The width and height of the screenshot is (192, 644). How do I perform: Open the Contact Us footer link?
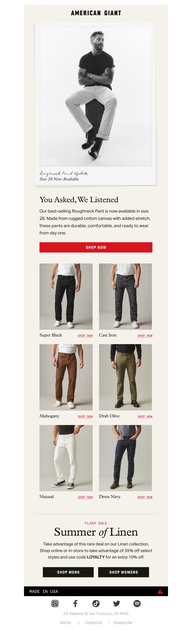click(x=94, y=622)
